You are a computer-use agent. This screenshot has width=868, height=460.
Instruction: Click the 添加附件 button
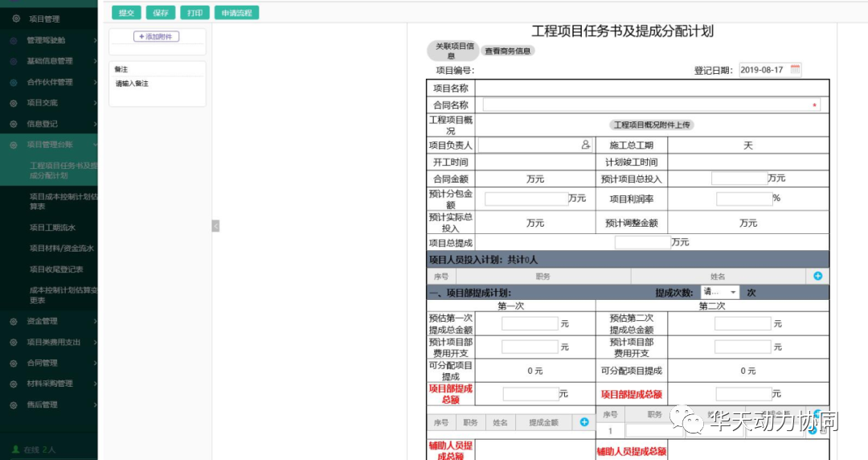pos(156,36)
